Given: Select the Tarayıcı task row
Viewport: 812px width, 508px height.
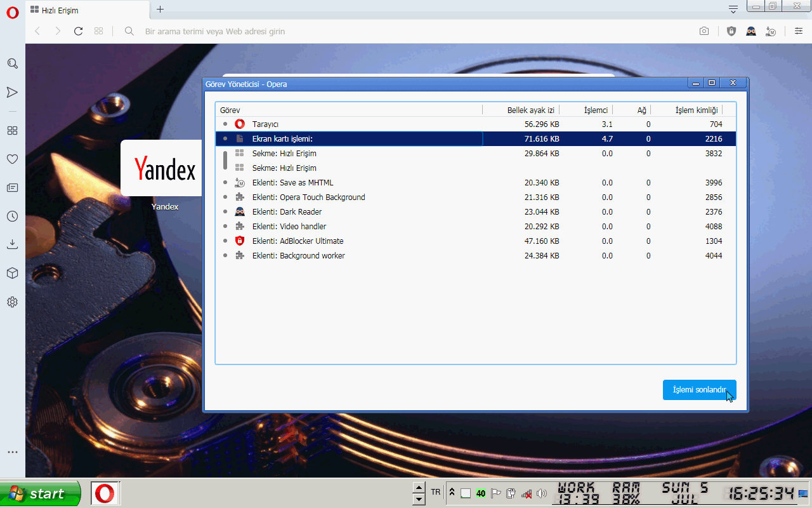Looking at the screenshot, I should [x=476, y=124].
